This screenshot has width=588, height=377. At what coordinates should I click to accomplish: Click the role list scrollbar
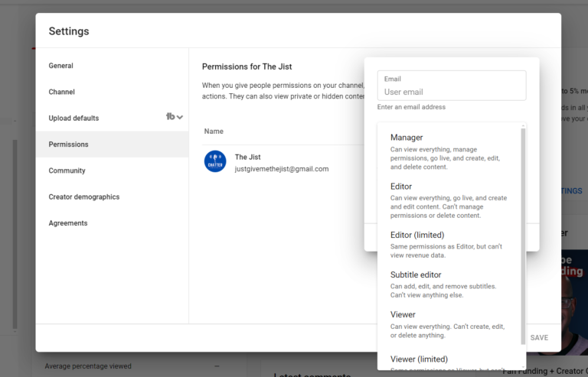click(523, 236)
